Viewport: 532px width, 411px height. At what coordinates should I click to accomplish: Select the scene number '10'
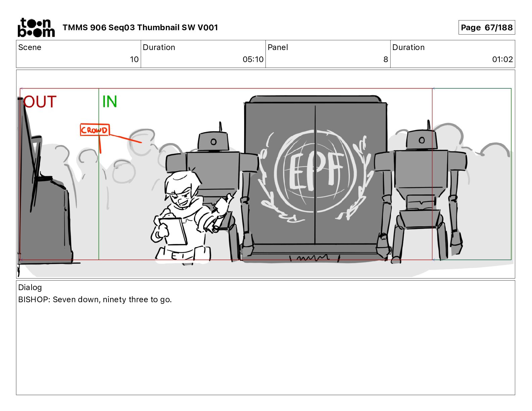134,59
